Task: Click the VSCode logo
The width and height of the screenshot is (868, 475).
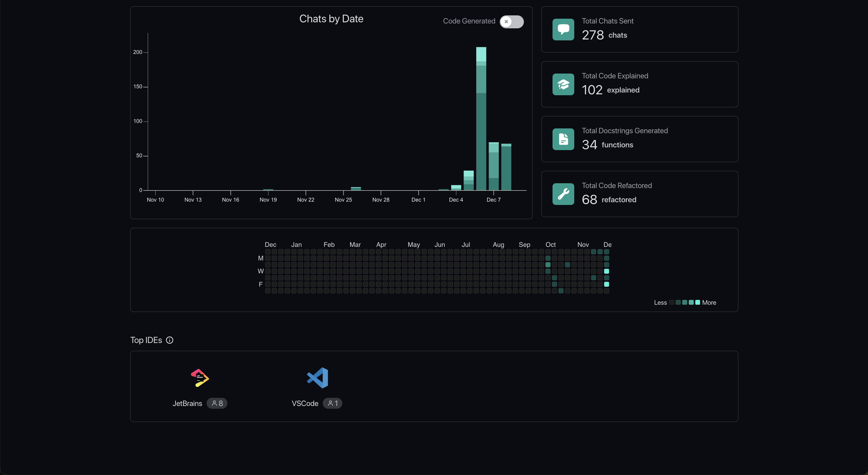Action: (x=317, y=378)
